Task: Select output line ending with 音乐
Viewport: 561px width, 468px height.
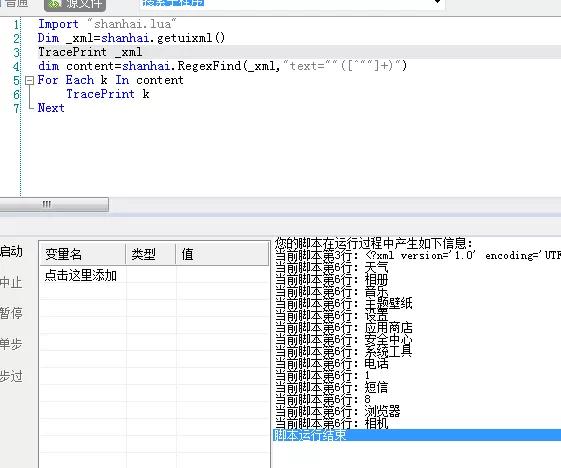Action: click(332, 292)
